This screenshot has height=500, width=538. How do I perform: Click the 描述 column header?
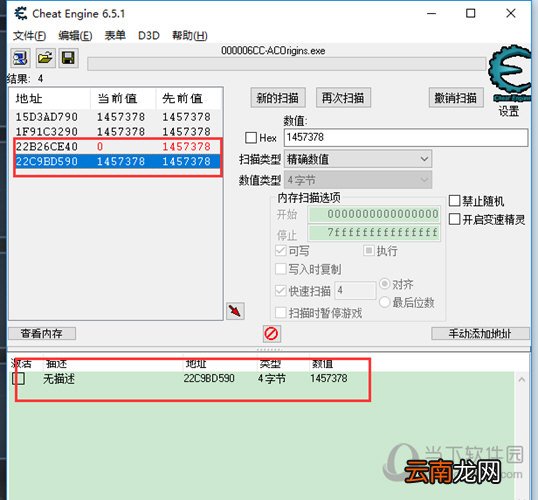point(57,363)
